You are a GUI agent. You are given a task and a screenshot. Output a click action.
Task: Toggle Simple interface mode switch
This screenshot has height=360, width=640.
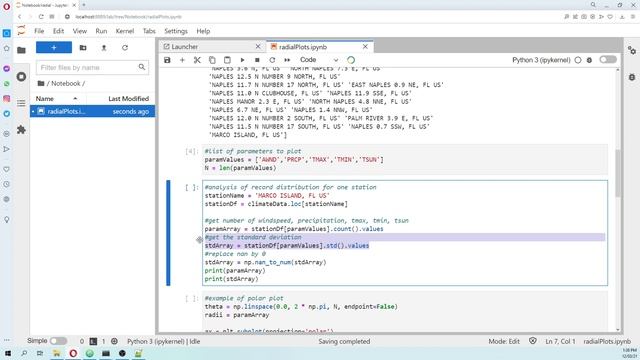[58, 341]
